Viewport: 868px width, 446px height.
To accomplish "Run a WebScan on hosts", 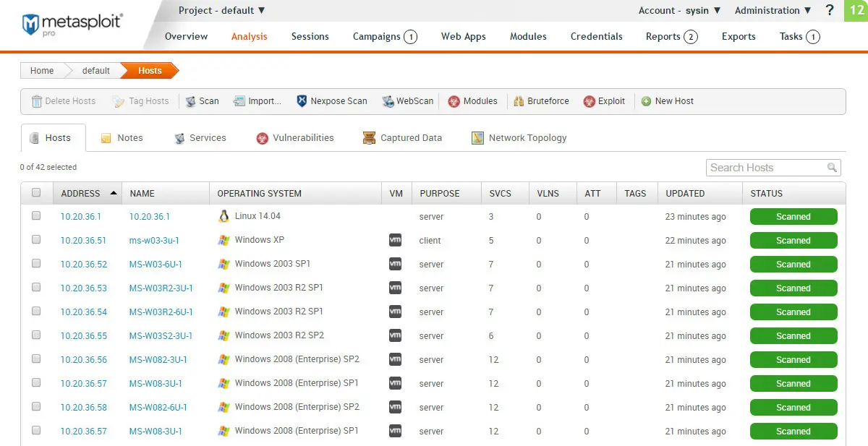I will (407, 101).
